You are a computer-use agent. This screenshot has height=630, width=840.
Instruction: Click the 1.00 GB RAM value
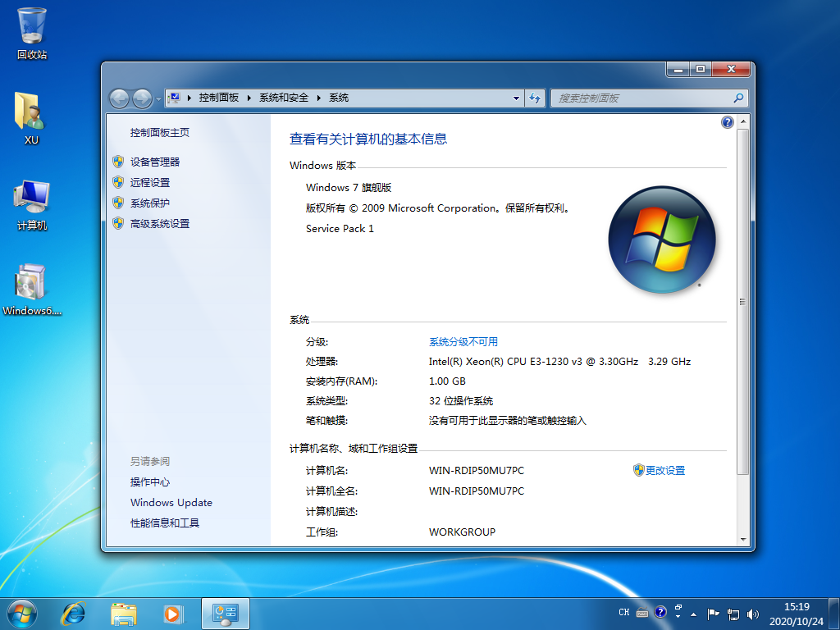pyautogui.click(x=447, y=381)
